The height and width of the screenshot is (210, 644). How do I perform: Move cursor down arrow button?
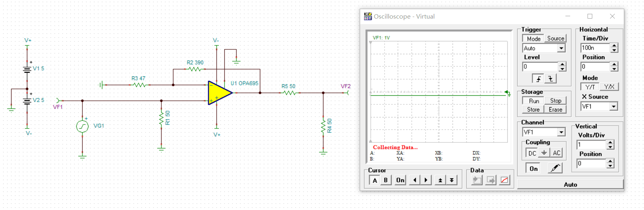[452, 180]
